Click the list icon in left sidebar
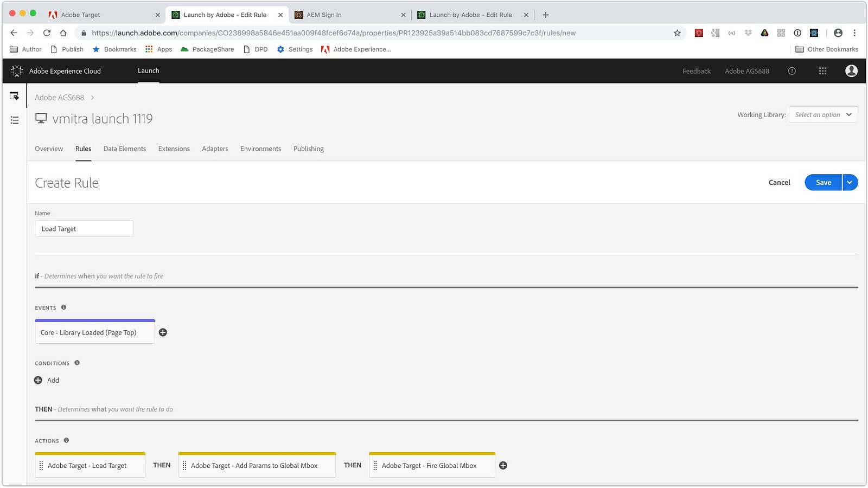Screen dimensions: 868x488 pyautogui.click(x=15, y=120)
